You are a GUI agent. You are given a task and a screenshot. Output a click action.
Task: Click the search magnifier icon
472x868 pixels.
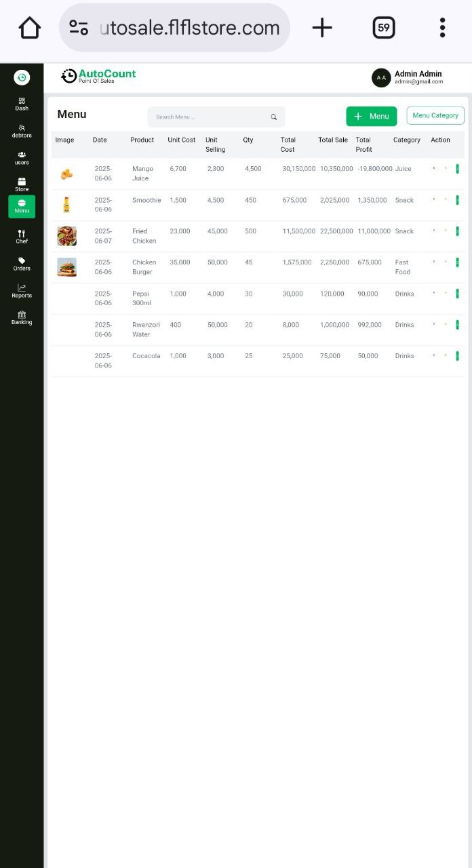pos(274,117)
